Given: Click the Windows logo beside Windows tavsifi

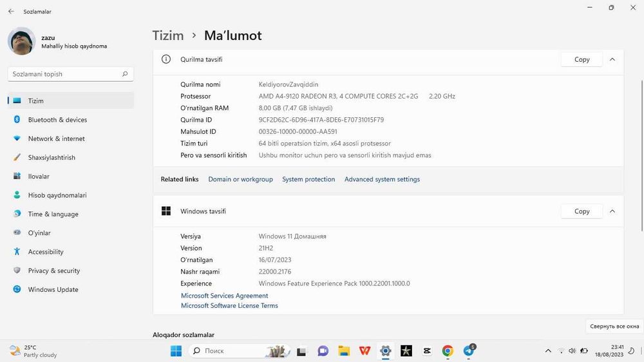Looking at the screenshot, I should (x=166, y=211).
